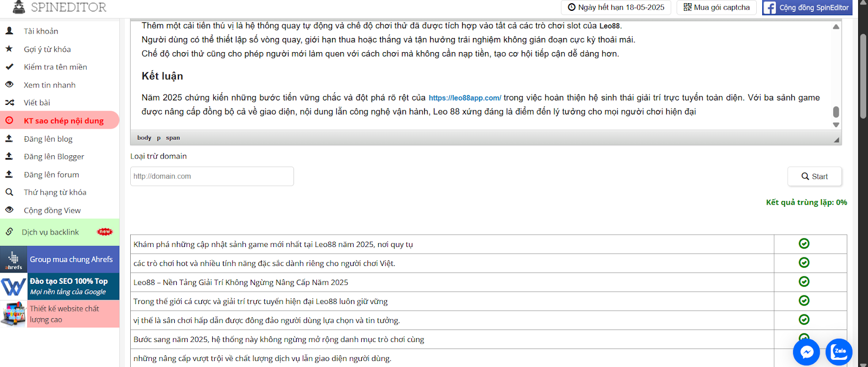868x367 pixels.
Task: Click the Dịch vụ backlink chain icon
Action: click(9, 232)
